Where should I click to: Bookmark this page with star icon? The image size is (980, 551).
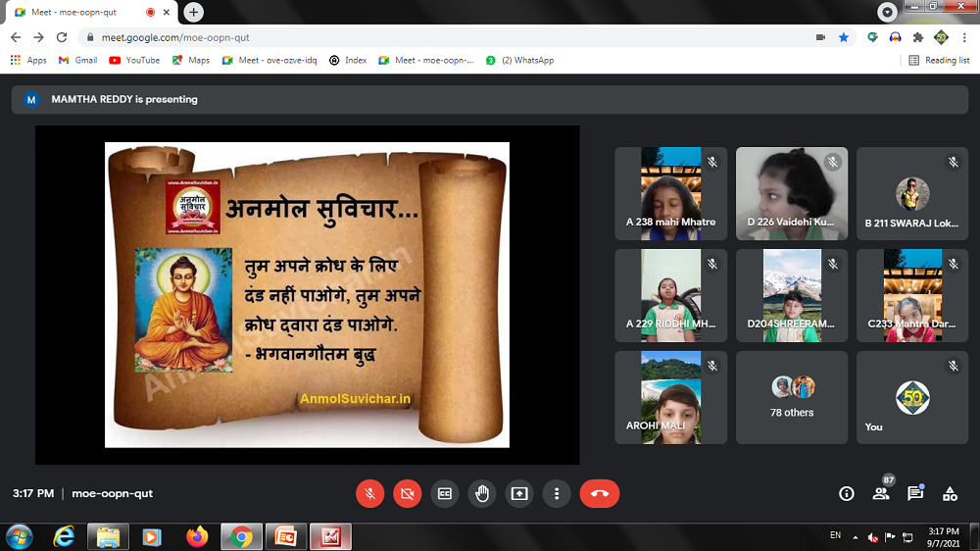point(844,37)
